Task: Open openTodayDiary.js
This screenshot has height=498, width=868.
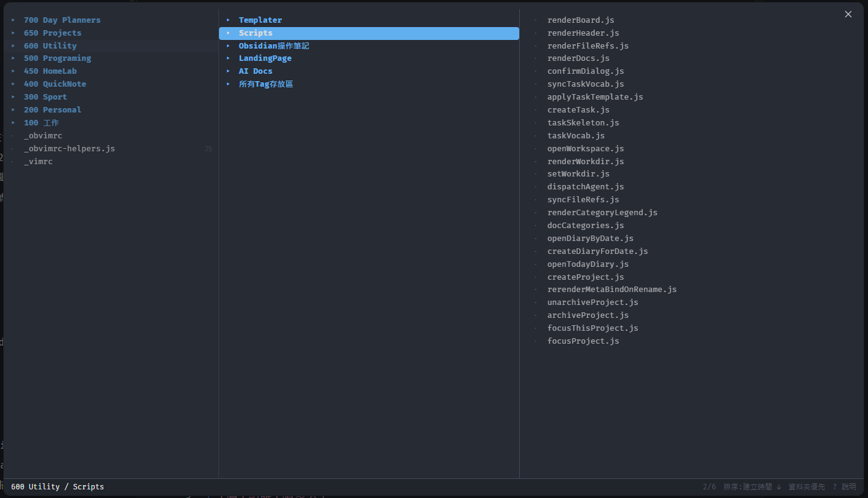Action: coord(588,264)
